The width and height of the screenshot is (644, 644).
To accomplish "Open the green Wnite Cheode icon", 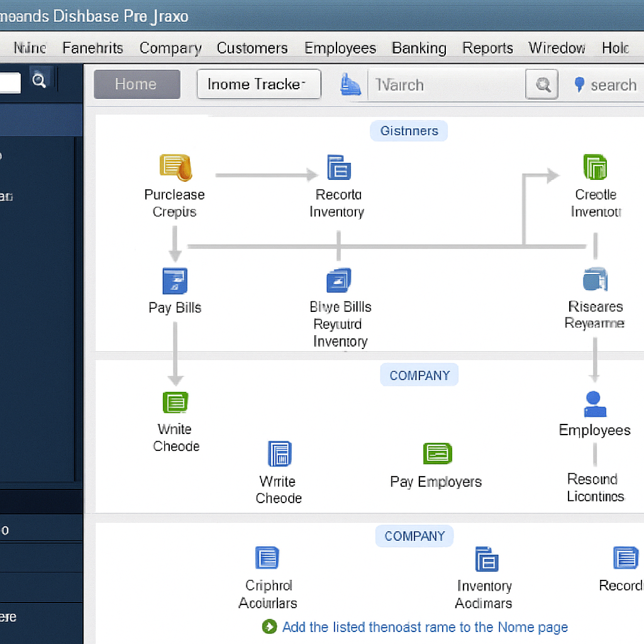I will coord(175,402).
